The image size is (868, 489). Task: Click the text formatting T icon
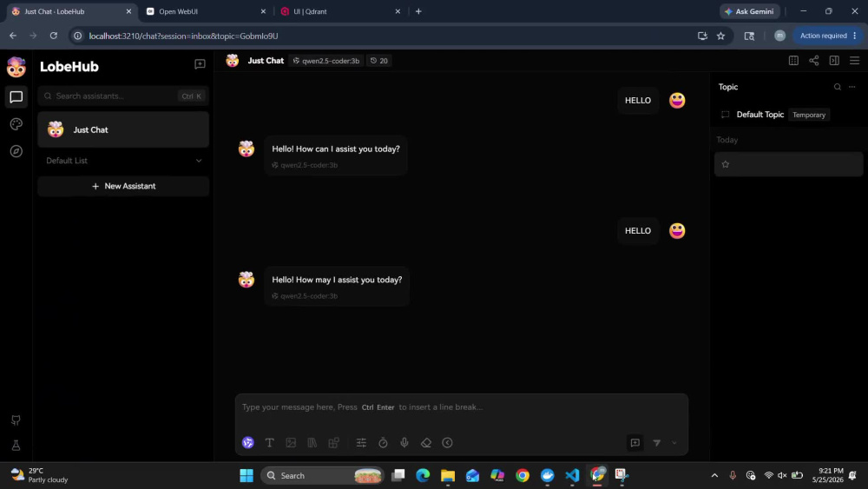coord(270,442)
